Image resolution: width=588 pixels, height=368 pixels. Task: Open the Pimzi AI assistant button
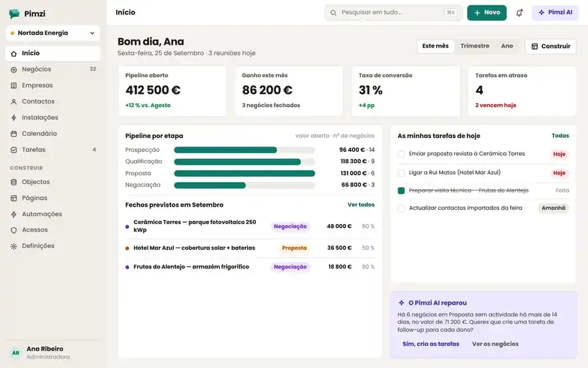[x=555, y=13]
